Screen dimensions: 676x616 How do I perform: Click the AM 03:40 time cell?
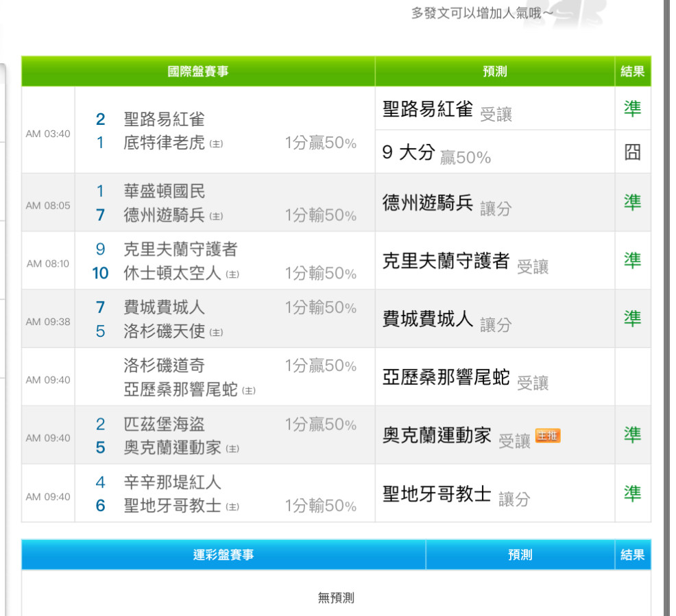pos(48,134)
